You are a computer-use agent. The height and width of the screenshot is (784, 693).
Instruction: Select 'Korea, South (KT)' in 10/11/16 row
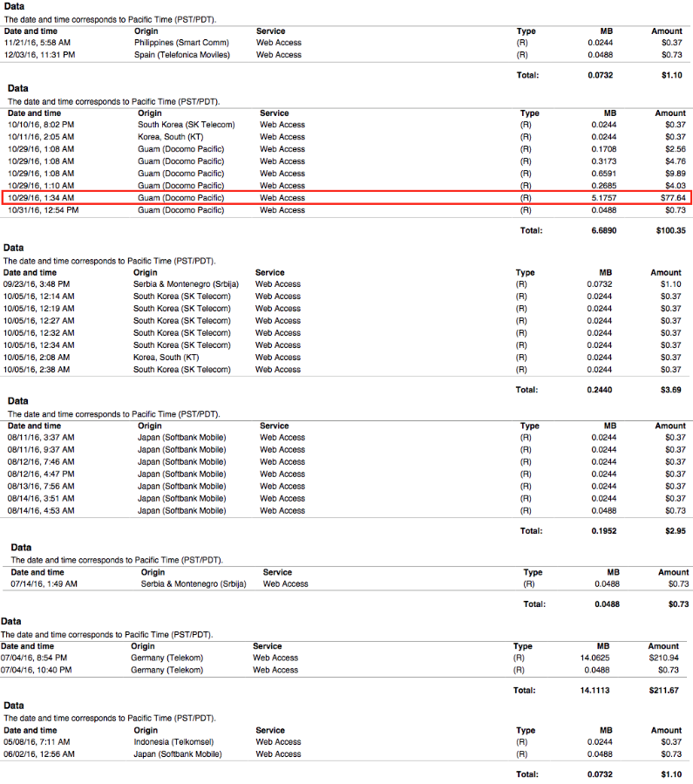click(170, 137)
